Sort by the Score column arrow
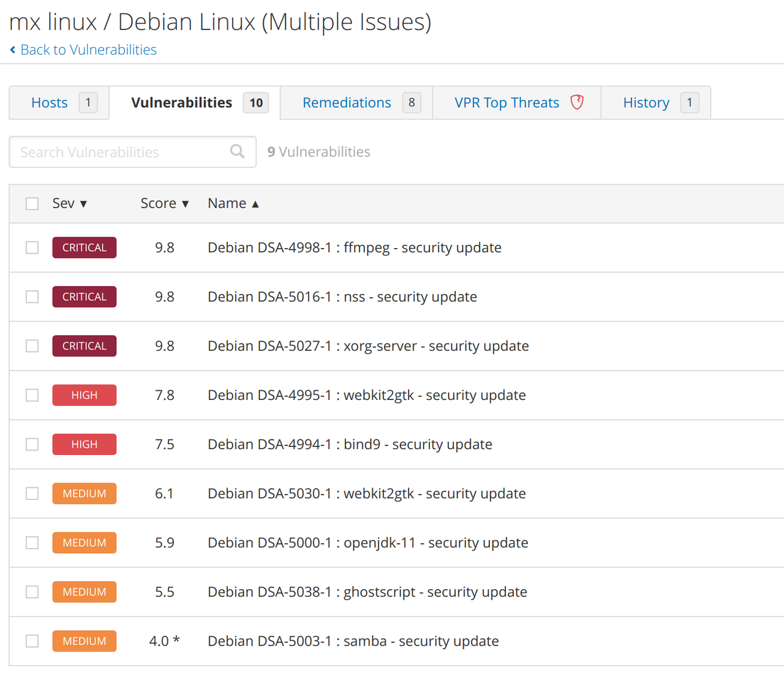The width and height of the screenshot is (784, 678). tap(185, 204)
